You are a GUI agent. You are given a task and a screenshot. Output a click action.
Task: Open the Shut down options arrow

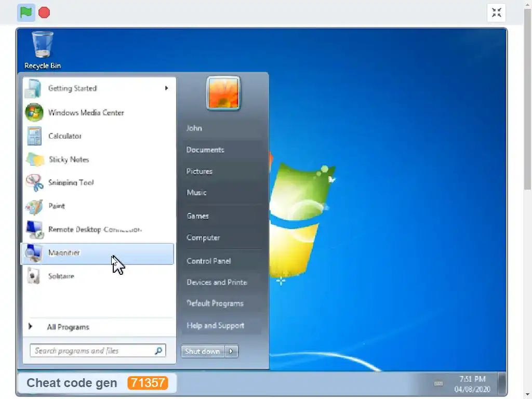pos(231,352)
